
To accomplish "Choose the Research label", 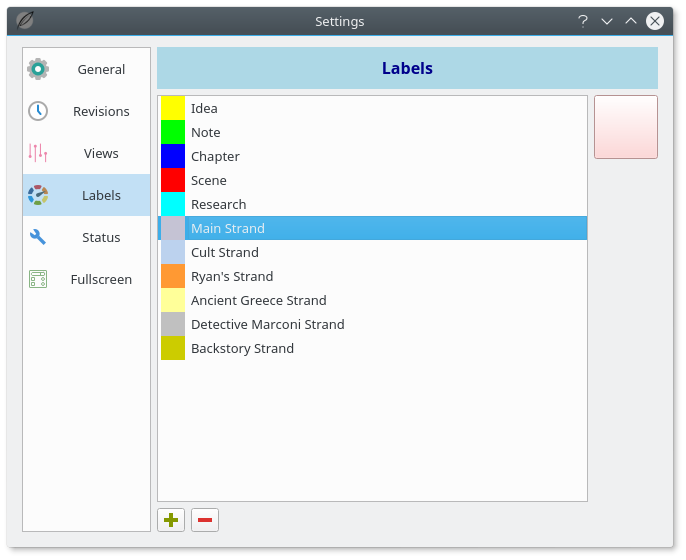I will [x=218, y=204].
